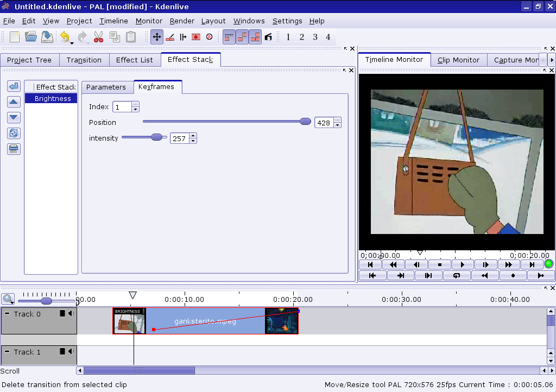Open the Render menu
This screenshot has height=392, width=556.
point(182,21)
